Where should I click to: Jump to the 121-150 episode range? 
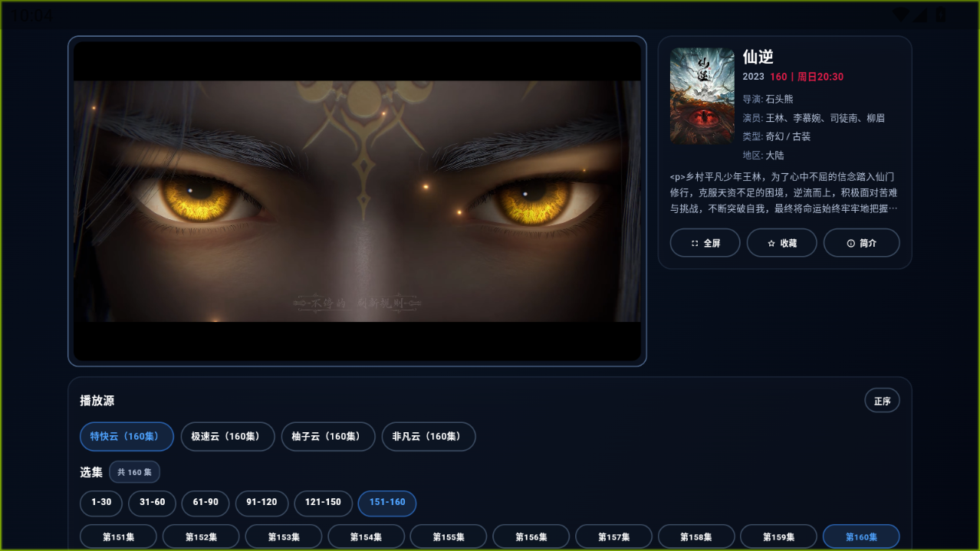pyautogui.click(x=323, y=503)
